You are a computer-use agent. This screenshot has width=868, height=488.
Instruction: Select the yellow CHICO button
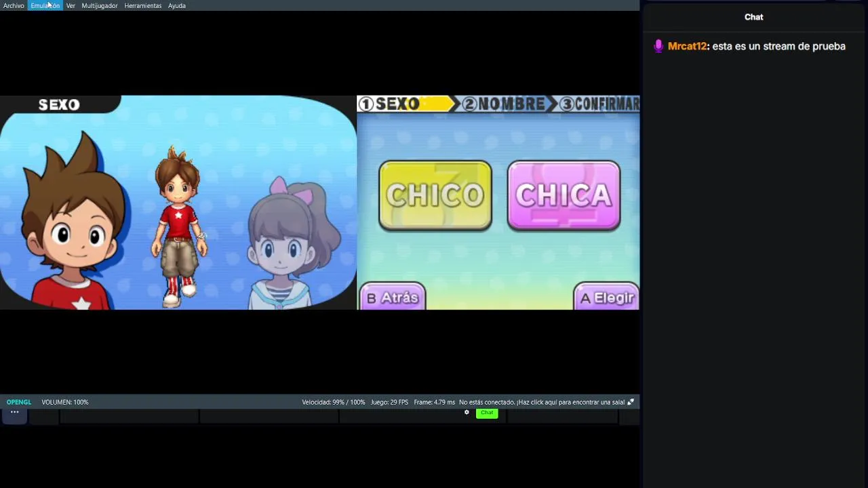[435, 195]
